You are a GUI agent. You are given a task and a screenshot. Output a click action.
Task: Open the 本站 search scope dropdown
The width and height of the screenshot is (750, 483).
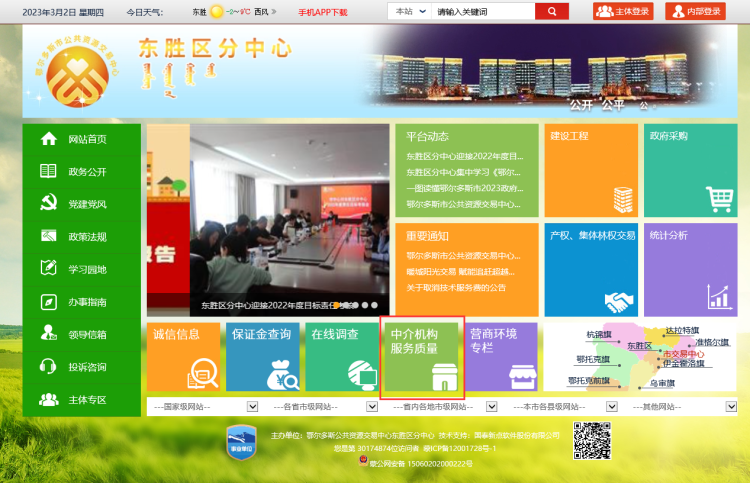(407, 11)
